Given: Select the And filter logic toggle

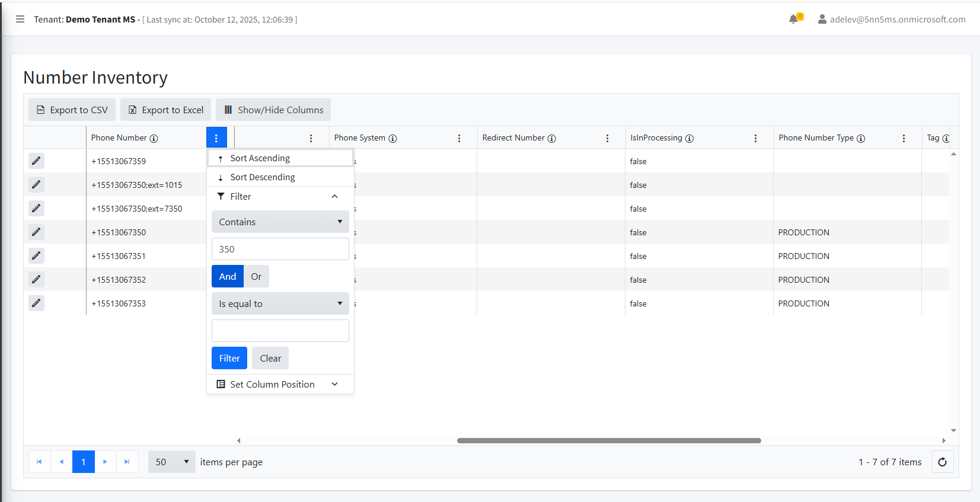Looking at the screenshot, I should point(228,276).
